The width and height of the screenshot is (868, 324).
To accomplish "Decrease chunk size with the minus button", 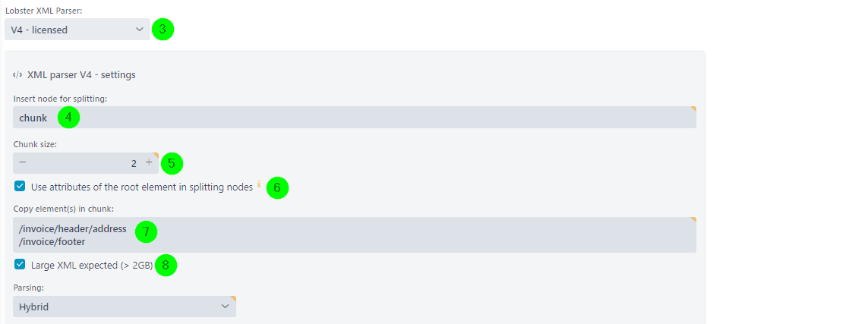I will tap(22, 162).
